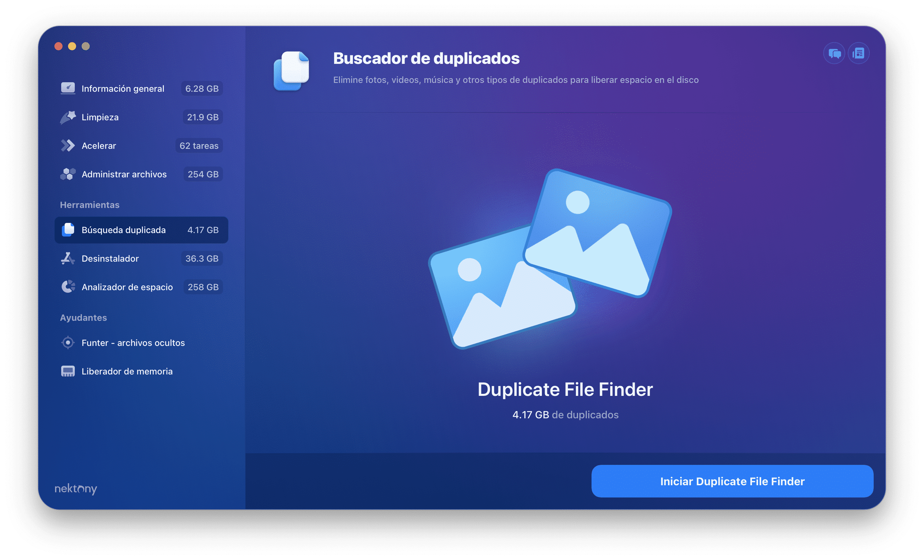Click the 36.3 GB badge
This screenshot has height=560, width=924.
pyautogui.click(x=202, y=258)
